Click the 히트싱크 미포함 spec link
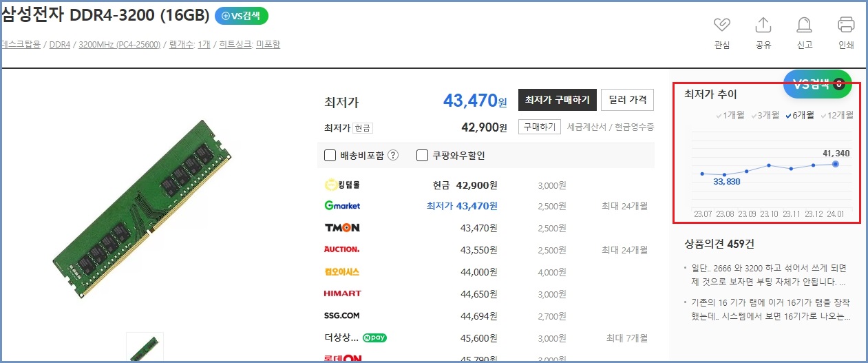Screen dimensions: 868x363 tap(249, 44)
